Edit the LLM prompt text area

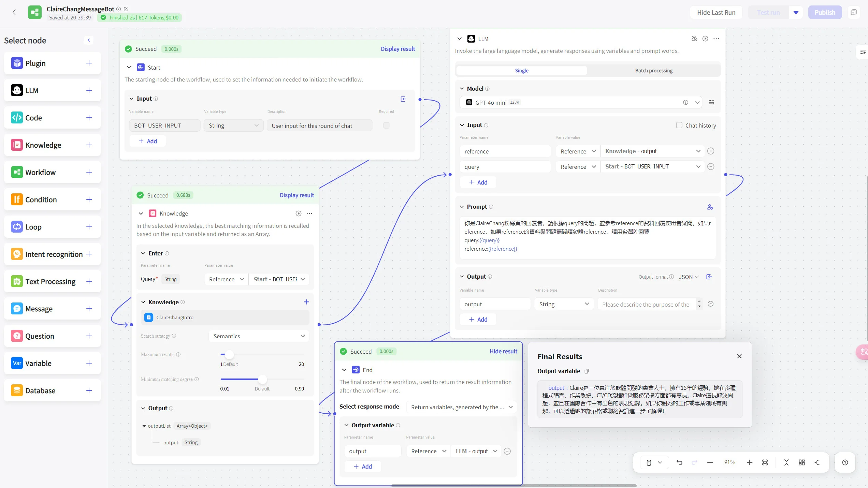[588, 237]
